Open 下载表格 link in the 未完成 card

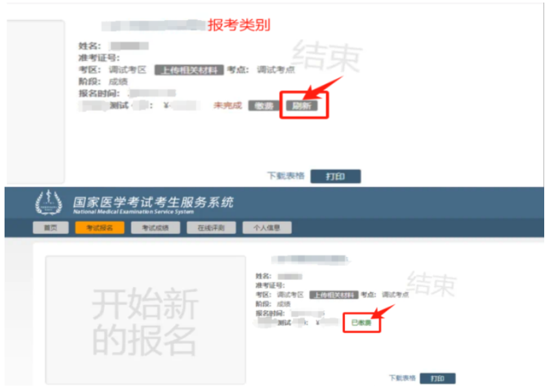[x=286, y=176]
